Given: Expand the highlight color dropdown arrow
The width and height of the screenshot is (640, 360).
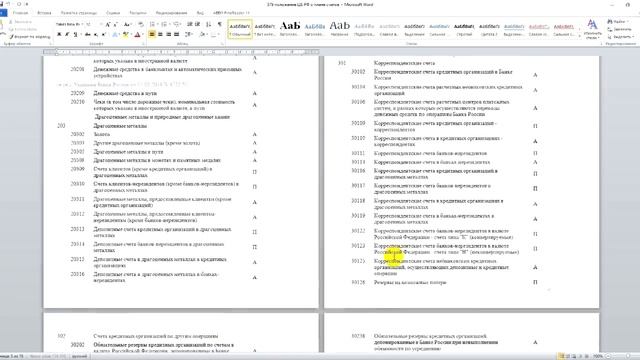Looking at the screenshot, I should [x=131, y=35].
